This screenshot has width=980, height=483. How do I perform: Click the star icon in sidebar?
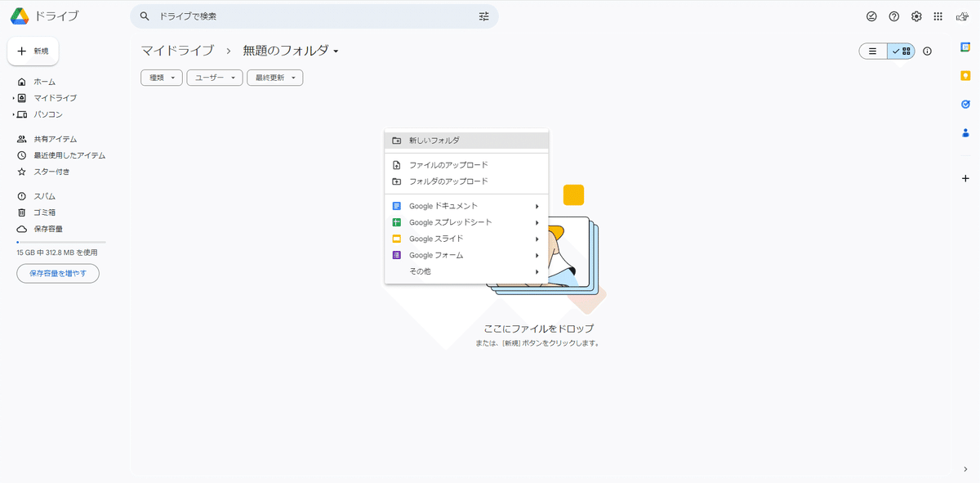(x=22, y=172)
